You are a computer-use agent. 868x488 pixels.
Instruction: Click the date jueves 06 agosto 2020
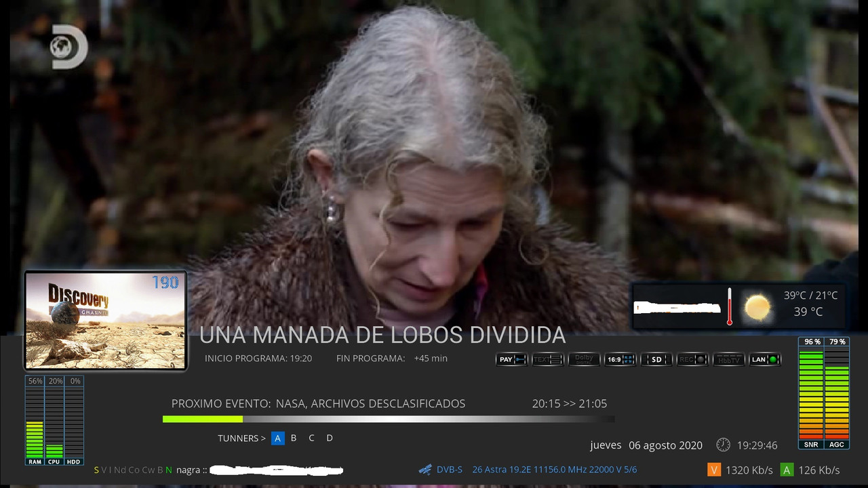tap(646, 445)
